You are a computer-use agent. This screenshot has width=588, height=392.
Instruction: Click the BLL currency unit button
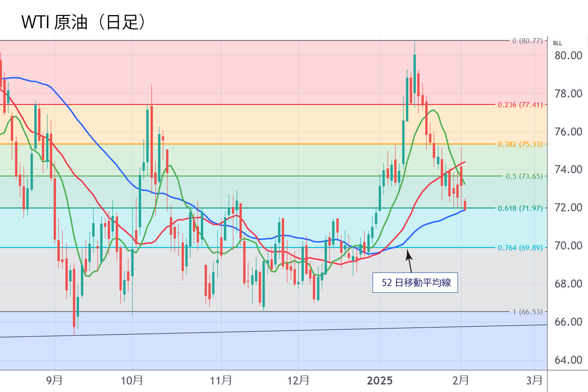(557, 43)
